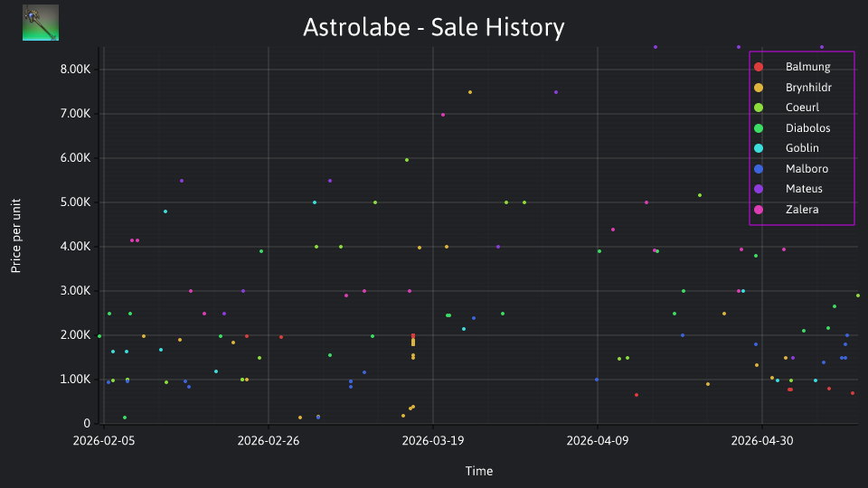Click the 5.00K y-axis tick label
Viewport: 868px width, 488px height.
pos(75,202)
